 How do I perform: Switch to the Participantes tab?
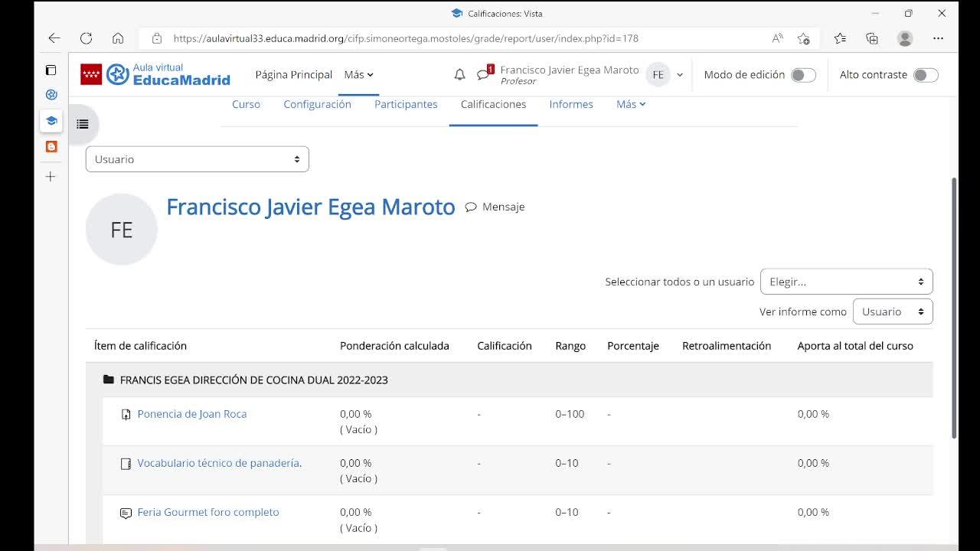click(x=406, y=104)
